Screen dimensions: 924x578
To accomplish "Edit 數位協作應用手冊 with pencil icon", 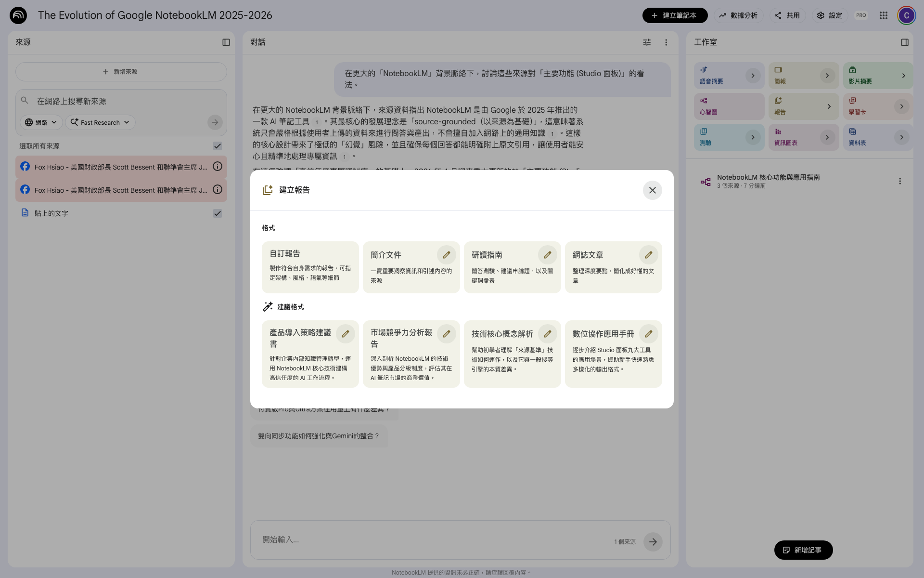I will [648, 334].
